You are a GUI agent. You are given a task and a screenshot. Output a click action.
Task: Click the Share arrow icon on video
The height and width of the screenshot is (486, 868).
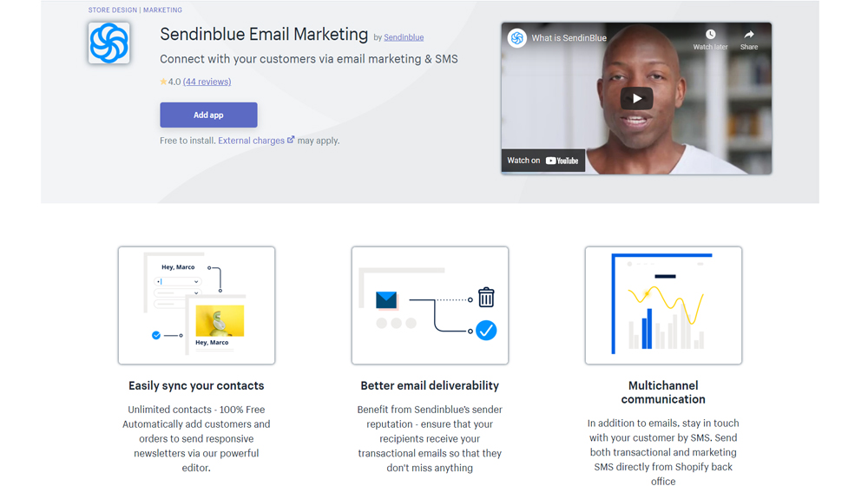pos(749,35)
